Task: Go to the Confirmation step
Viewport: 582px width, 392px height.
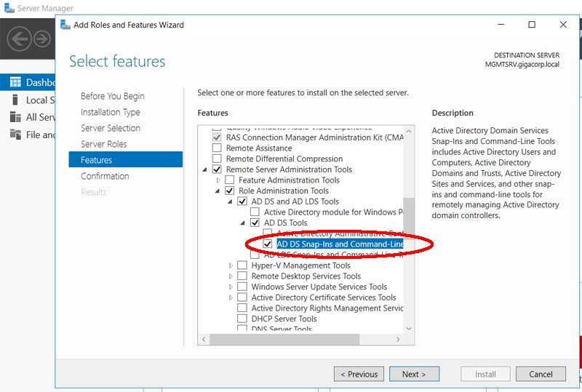Action: [105, 176]
